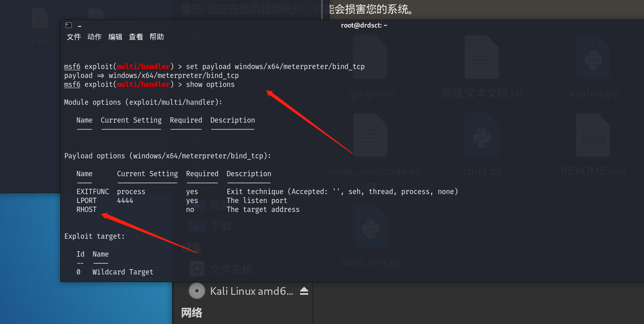
Task: Select the exploit.py file icon
Action: 594,57
